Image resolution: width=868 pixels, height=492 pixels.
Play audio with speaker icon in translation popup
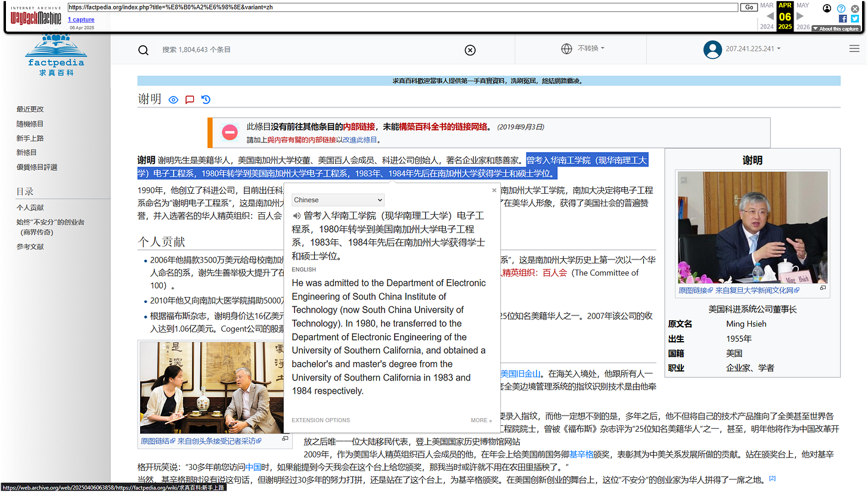tap(296, 215)
